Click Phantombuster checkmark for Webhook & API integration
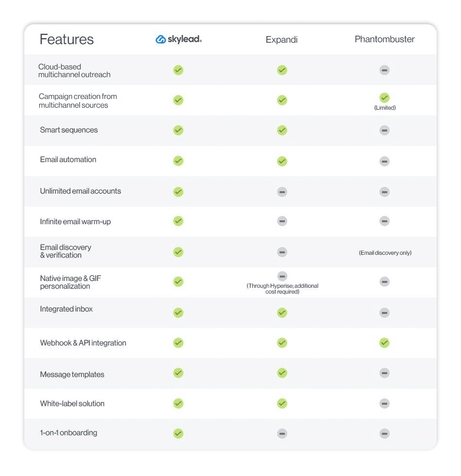461x476 pixels. pos(384,343)
